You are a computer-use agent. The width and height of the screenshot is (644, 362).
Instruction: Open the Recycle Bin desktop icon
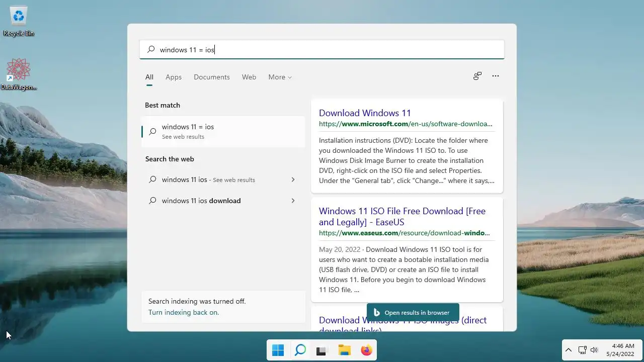[19, 21]
